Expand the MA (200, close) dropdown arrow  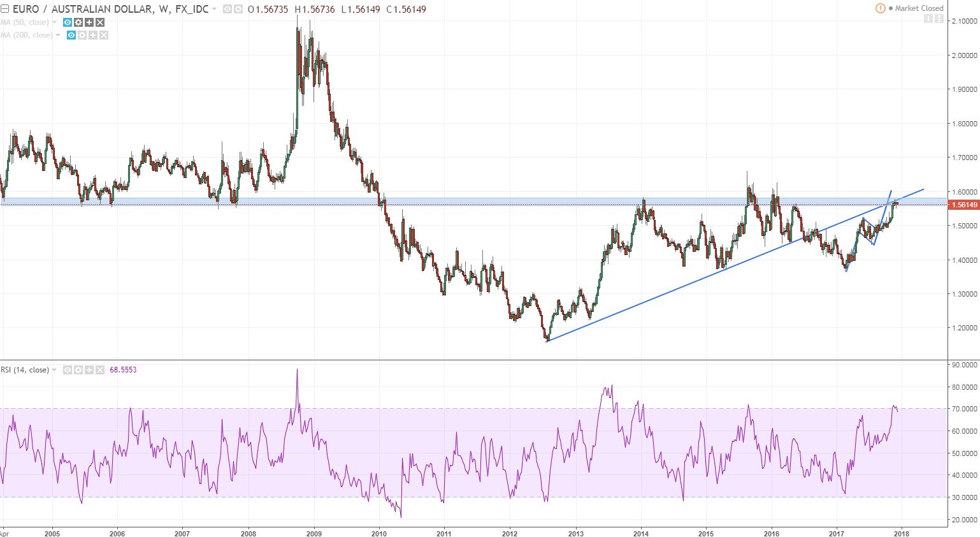click(58, 35)
